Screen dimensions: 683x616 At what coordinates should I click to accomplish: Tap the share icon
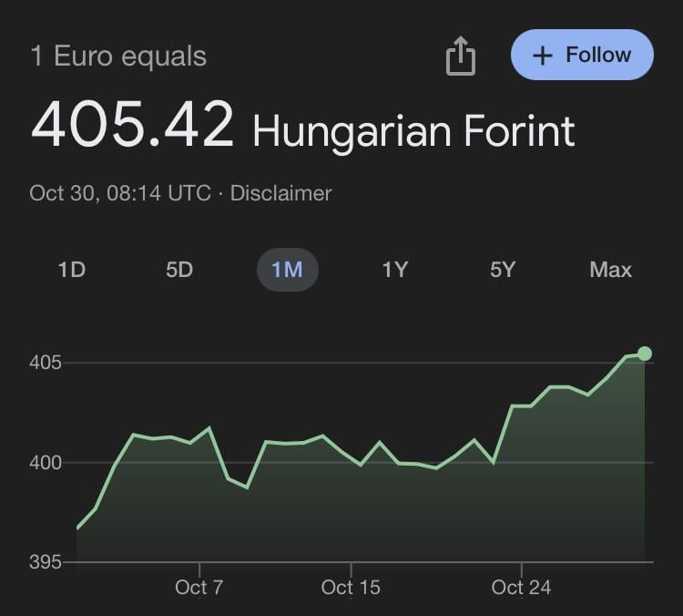click(x=461, y=56)
